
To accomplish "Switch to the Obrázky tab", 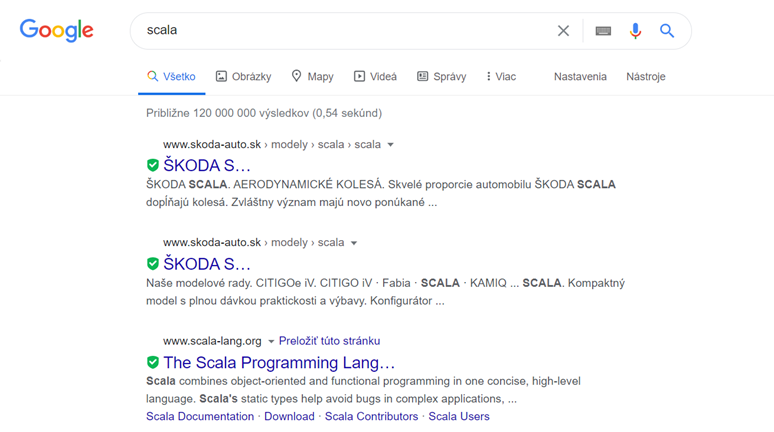I will tap(243, 77).
